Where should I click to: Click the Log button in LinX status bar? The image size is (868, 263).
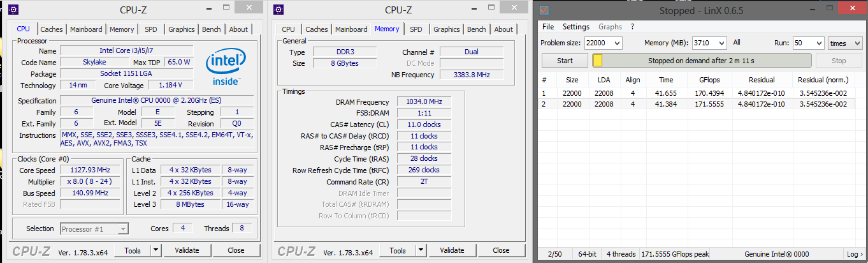point(855,254)
